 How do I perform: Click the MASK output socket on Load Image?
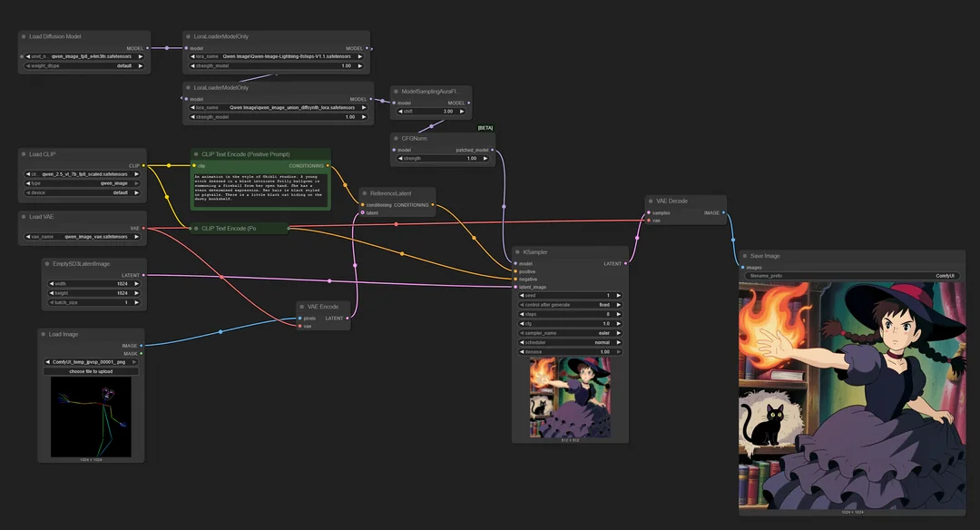142,354
